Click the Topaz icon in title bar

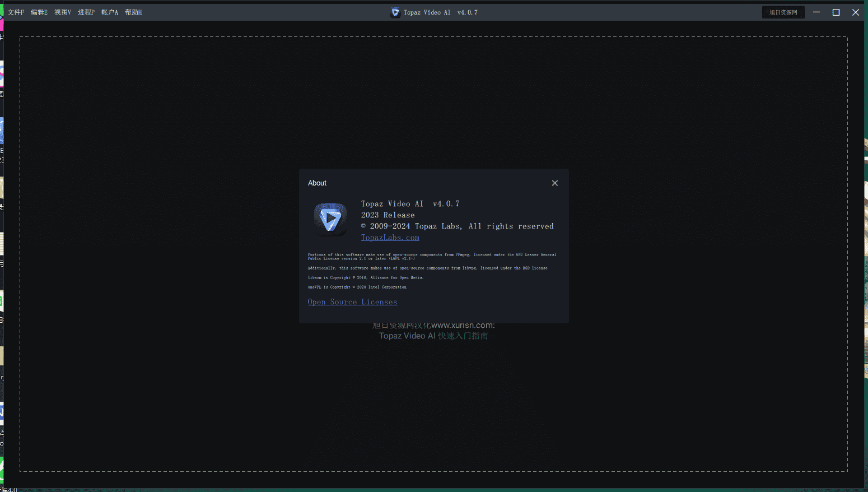pyautogui.click(x=395, y=12)
